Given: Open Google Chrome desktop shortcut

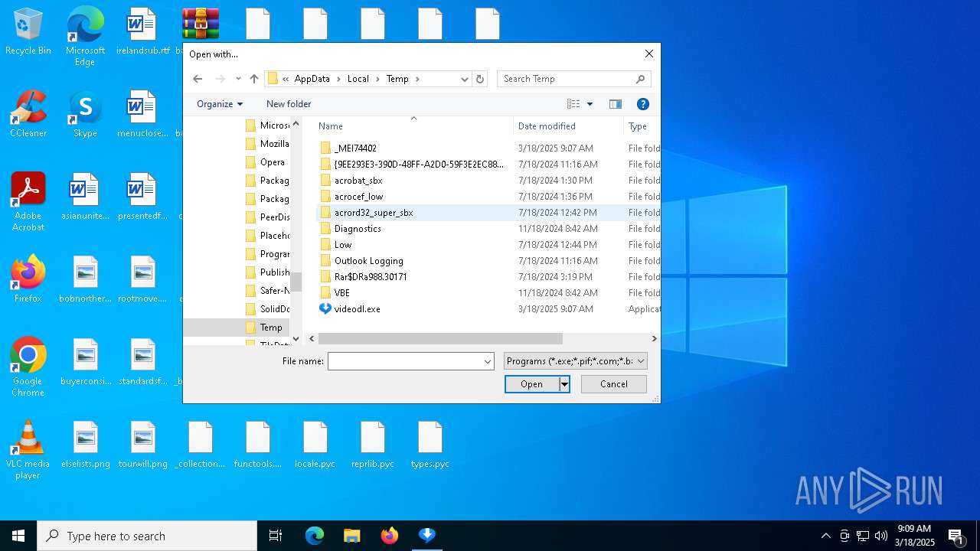Looking at the screenshot, I should tap(28, 367).
